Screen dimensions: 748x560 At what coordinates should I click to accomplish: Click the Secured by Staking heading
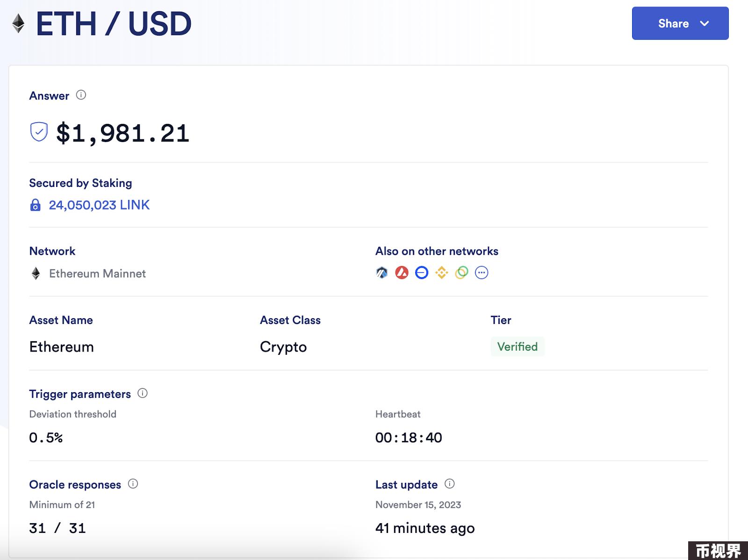[x=80, y=183]
